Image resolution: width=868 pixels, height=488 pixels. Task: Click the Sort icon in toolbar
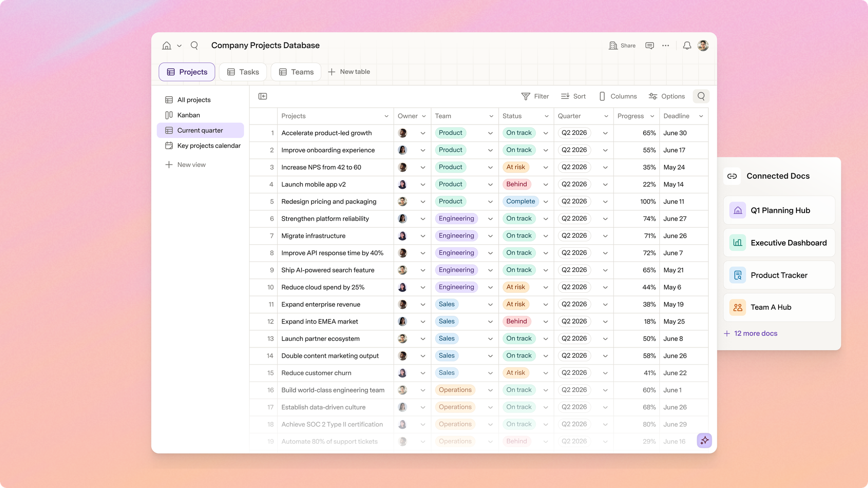click(x=565, y=96)
